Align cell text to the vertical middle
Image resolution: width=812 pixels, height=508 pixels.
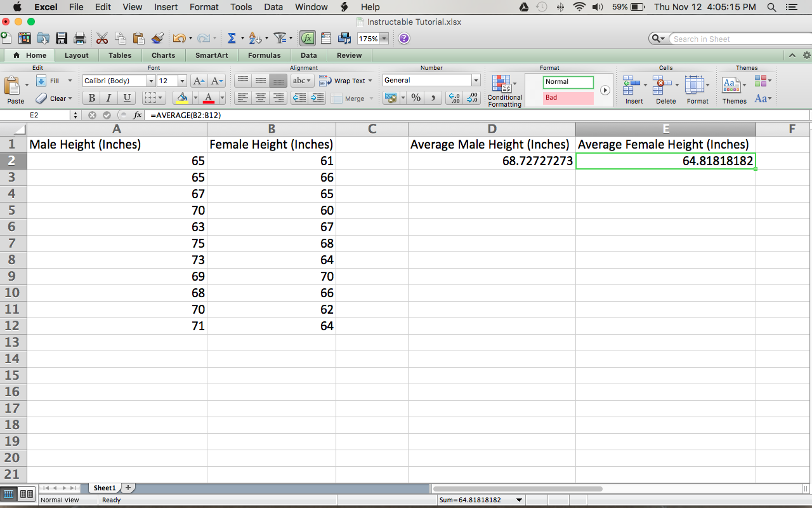tap(261, 81)
